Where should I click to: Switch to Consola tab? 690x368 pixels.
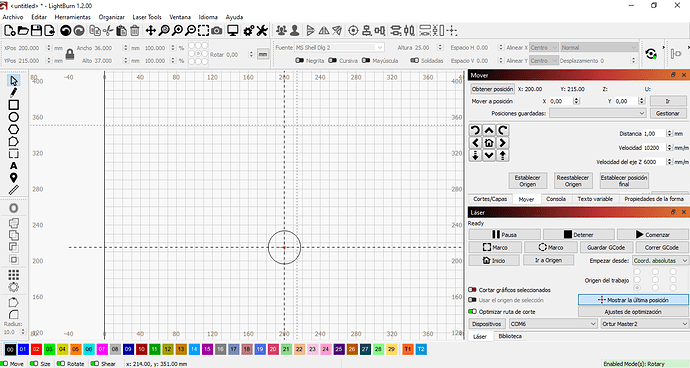point(556,199)
